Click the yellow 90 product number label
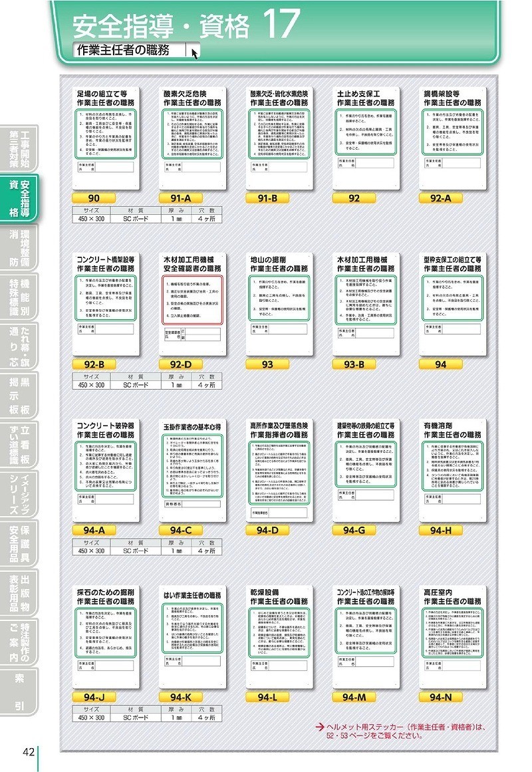 click(94, 198)
